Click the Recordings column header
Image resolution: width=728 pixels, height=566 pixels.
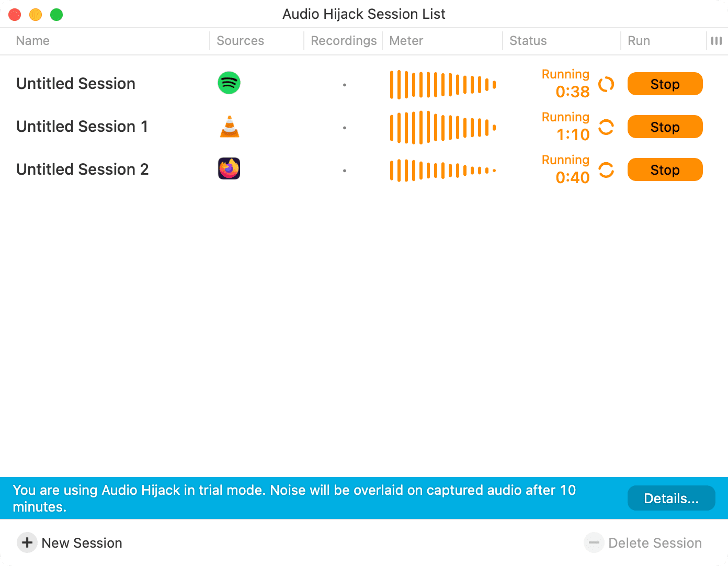[x=344, y=41]
